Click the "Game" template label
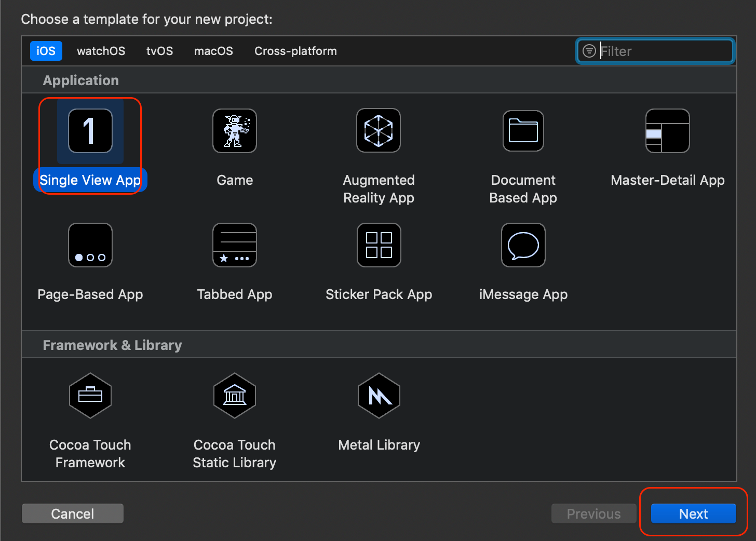The width and height of the screenshot is (756, 541). click(235, 180)
